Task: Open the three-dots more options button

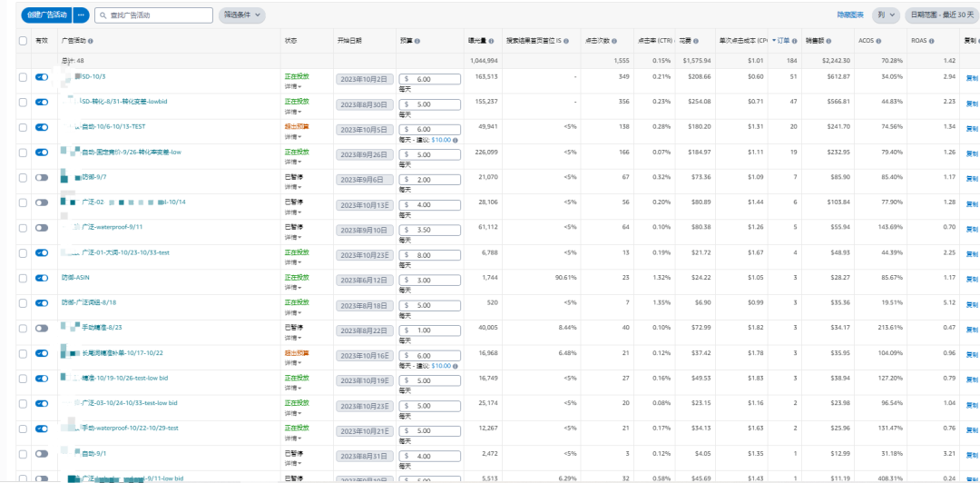Action: pyautogui.click(x=82, y=15)
